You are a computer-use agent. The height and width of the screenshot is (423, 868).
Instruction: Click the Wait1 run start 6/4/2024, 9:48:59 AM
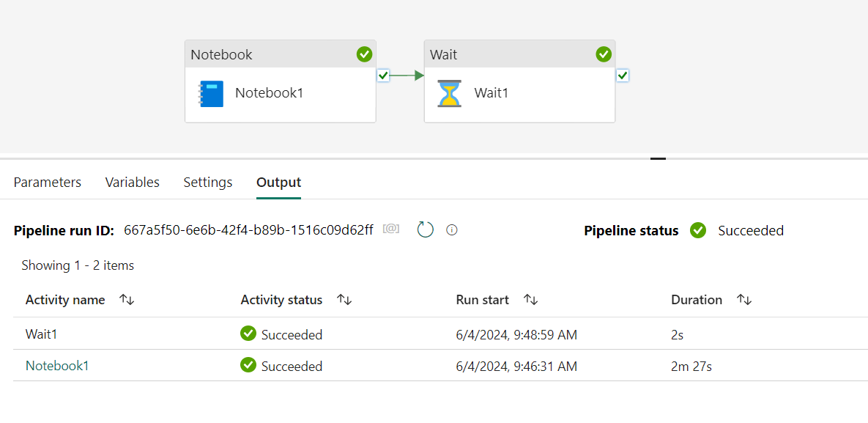click(x=516, y=334)
